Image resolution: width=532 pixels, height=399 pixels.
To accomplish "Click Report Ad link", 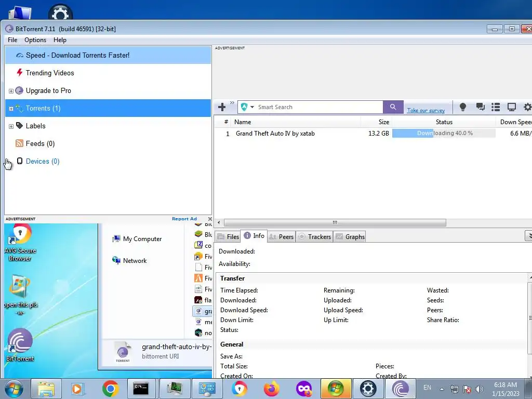I will pyautogui.click(x=184, y=219).
